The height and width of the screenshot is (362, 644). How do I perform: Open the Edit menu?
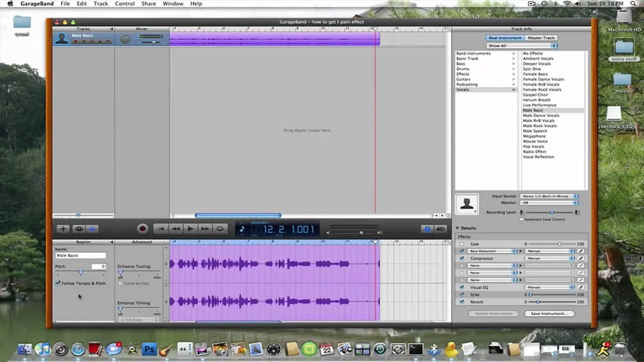(x=82, y=4)
